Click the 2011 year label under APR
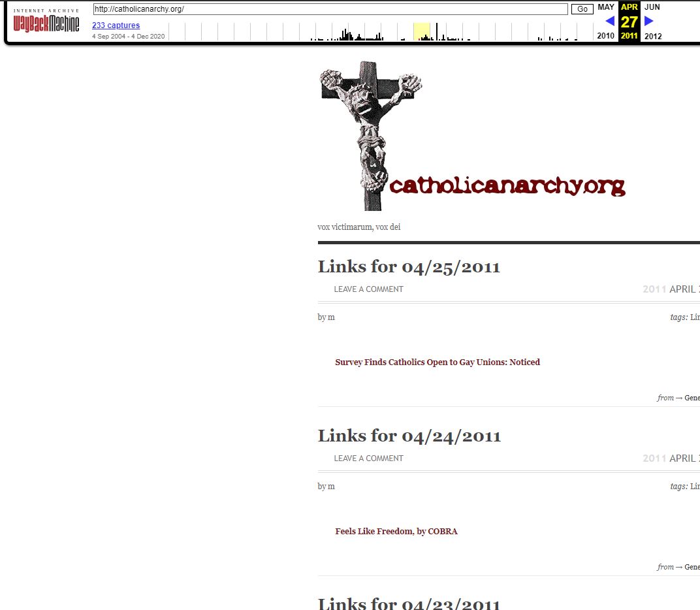 point(629,36)
